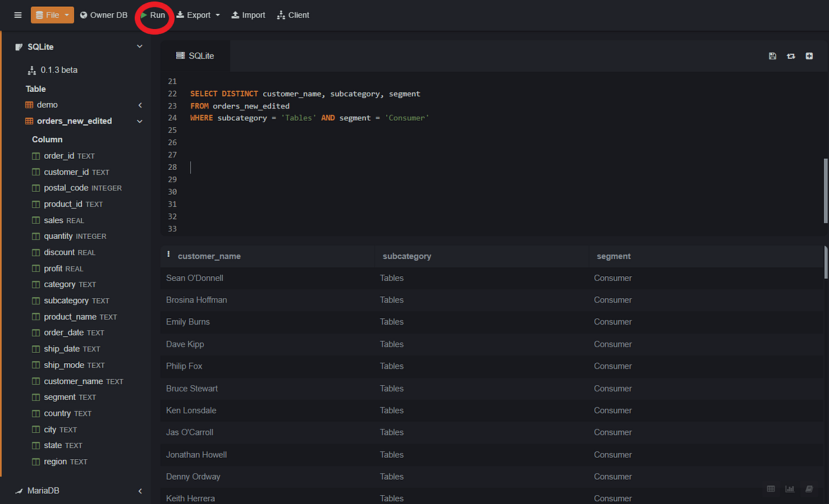The image size is (829, 504).
Task: Open chart view icon at bottom
Action: pyautogui.click(x=790, y=489)
